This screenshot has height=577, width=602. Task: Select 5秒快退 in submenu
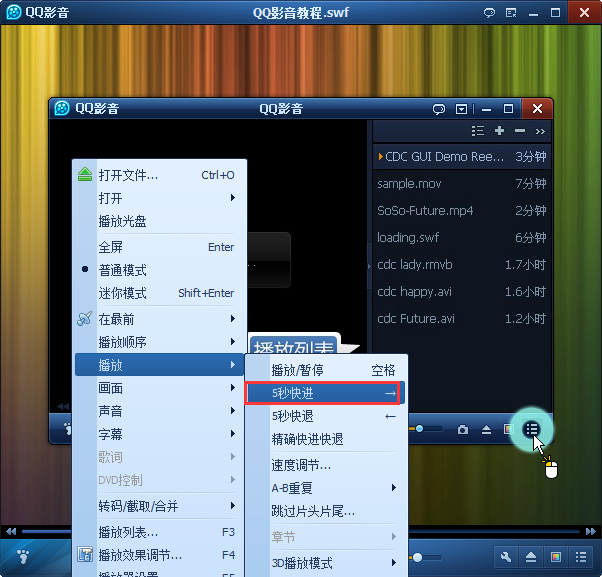click(326, 416)
